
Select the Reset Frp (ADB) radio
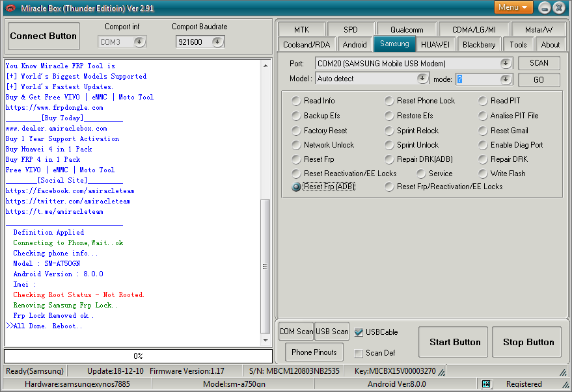click(296, 187)
